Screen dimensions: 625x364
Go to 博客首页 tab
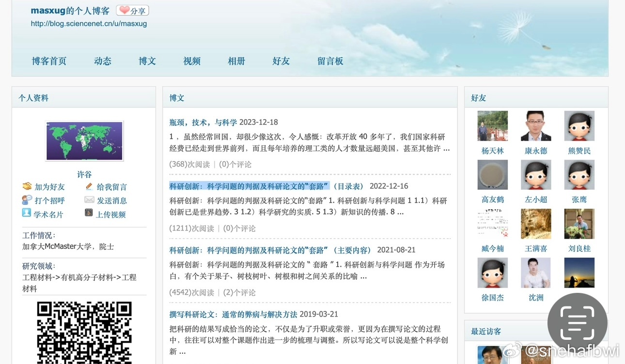point(49,61)
